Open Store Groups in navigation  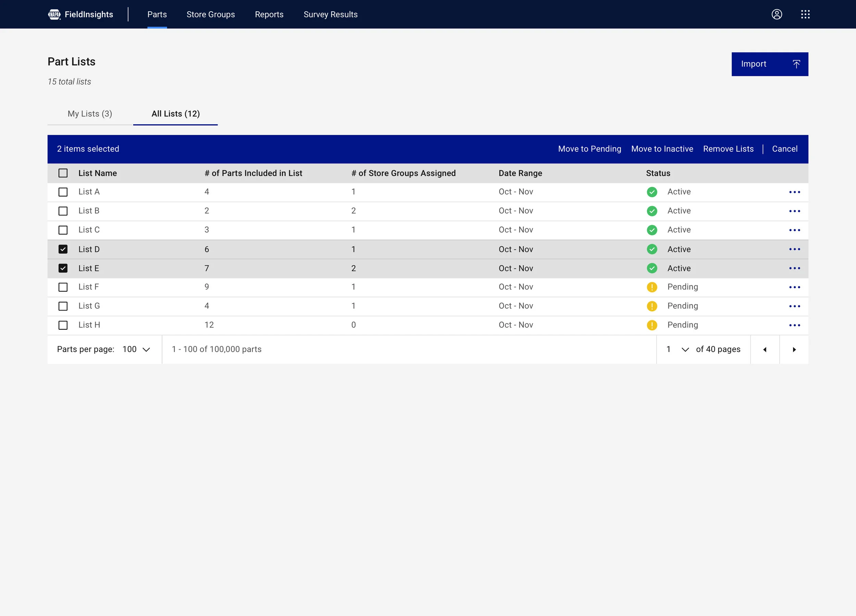pos(211,14)
